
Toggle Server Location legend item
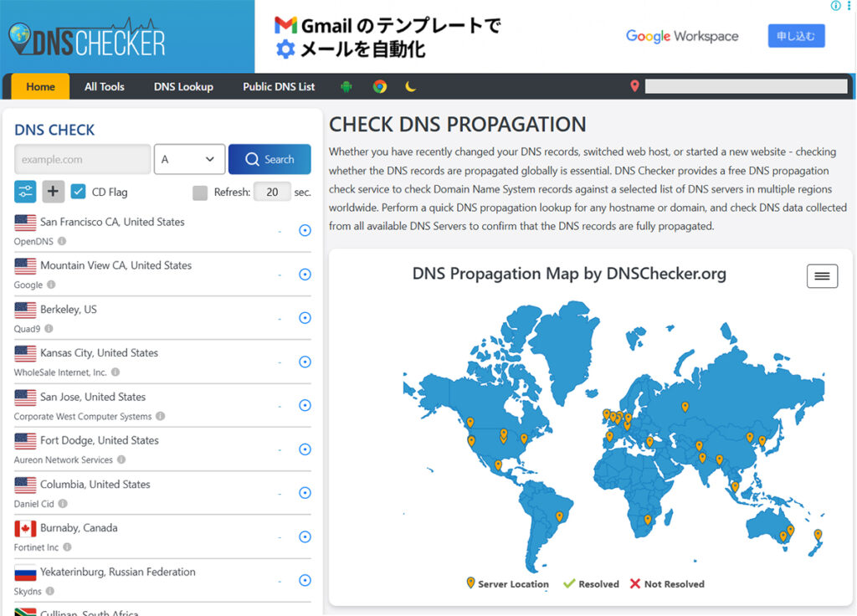(507, 584)
